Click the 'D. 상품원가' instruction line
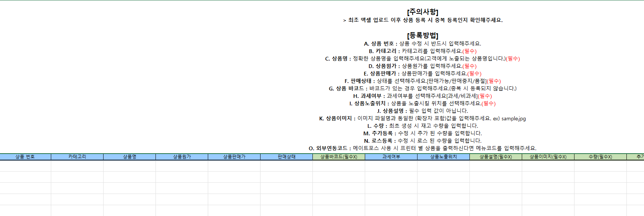 point(423,66)
